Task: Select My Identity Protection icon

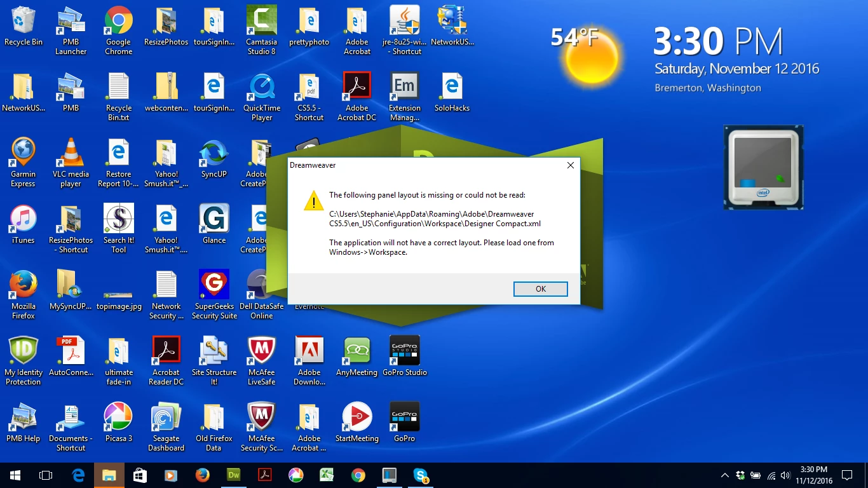Action: coord(24,362)
